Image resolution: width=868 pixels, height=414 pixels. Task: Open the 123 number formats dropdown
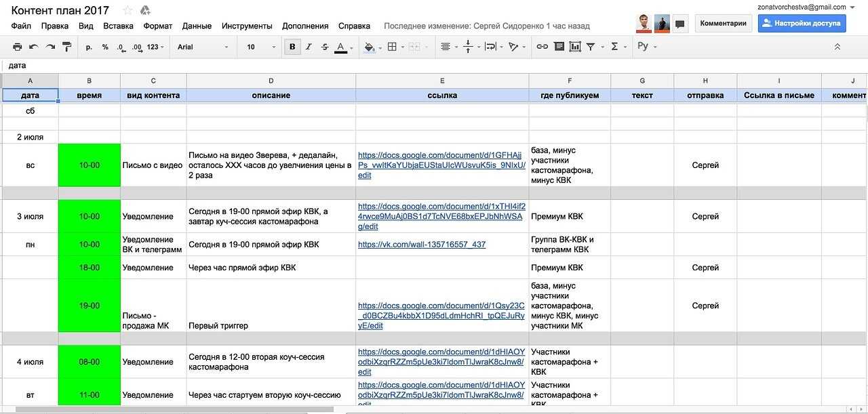[x=155, y=47]
